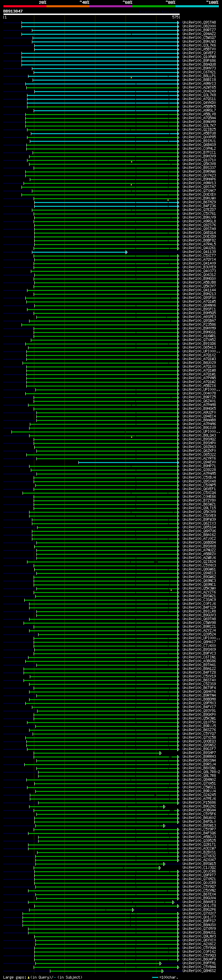Select the UniRef100_Q39228 label
The height and width of the screenshot is (980, 222).
pos(199,470)
